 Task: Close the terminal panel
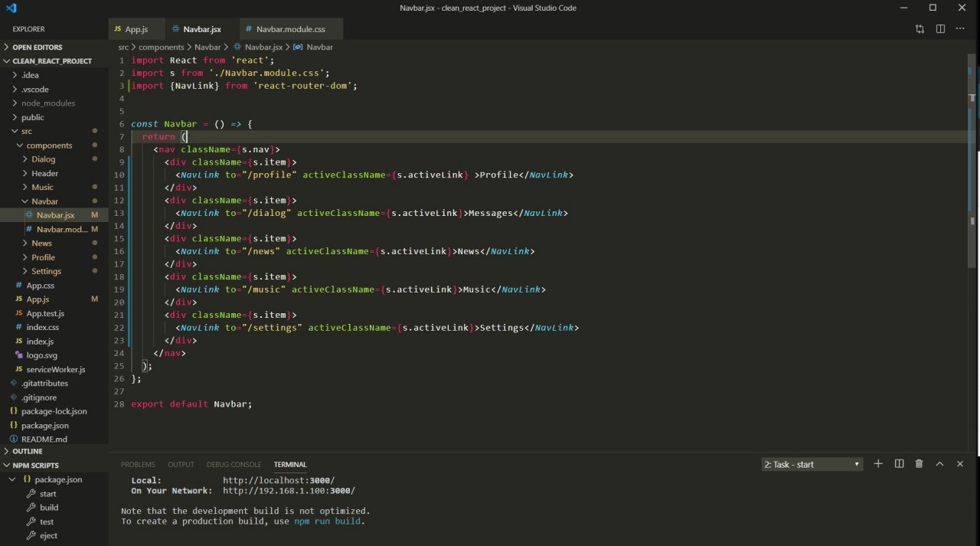960,464
